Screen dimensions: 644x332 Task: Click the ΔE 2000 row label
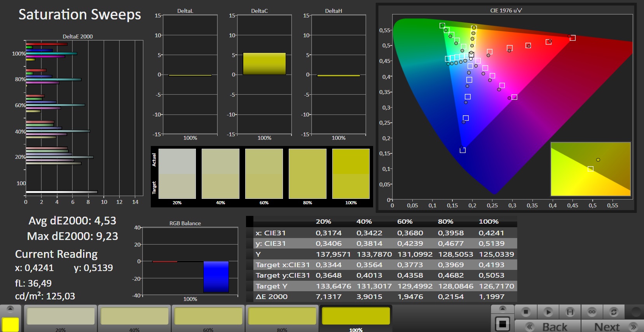pos(271,297)
